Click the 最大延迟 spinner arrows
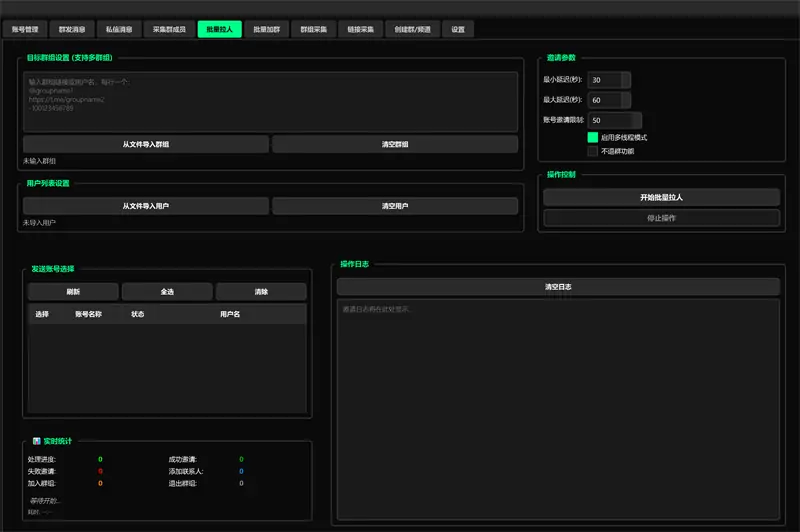This screenshot has width=800, height=532. [x=626, y=100]
